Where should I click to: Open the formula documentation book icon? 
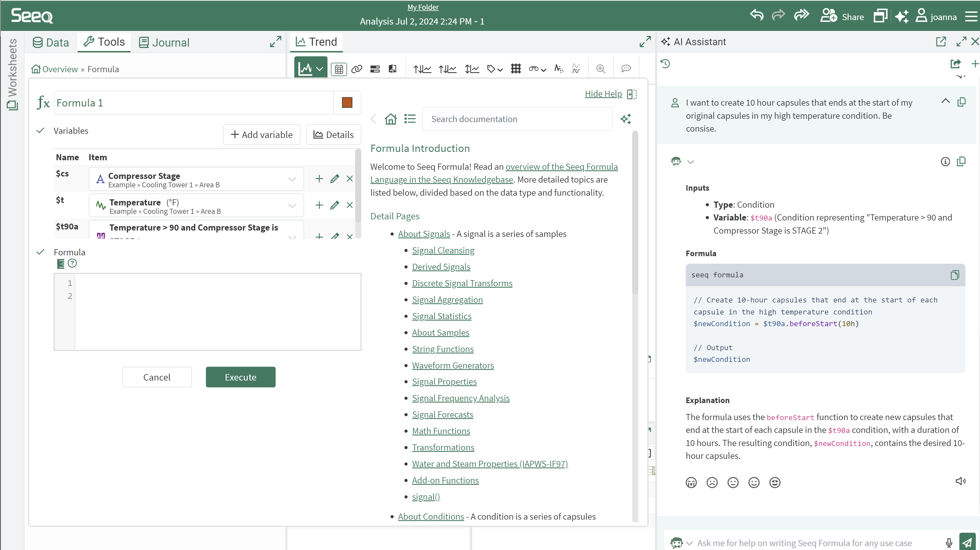(x=61, y=263)
